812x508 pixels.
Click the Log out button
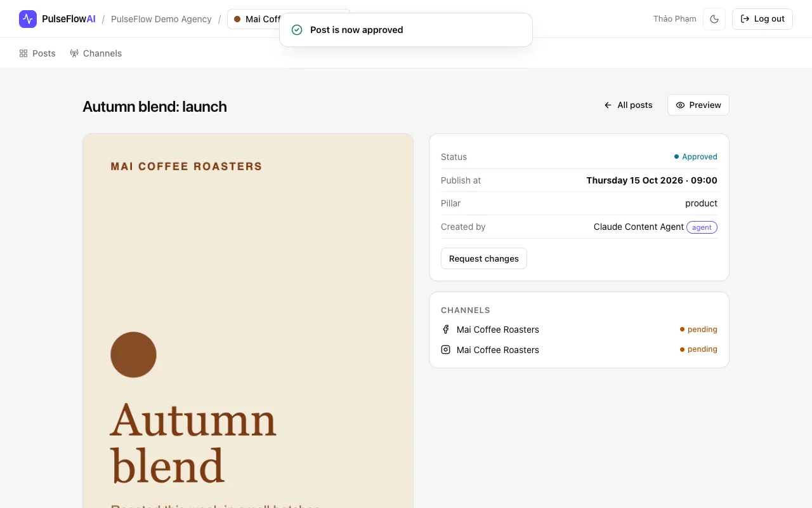[763, 19]
